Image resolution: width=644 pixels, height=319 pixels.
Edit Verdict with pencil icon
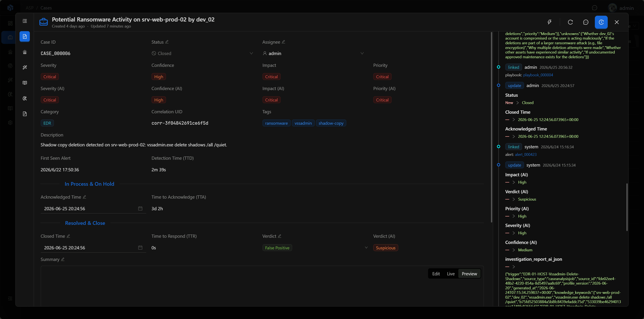click(x=279, y=236)
